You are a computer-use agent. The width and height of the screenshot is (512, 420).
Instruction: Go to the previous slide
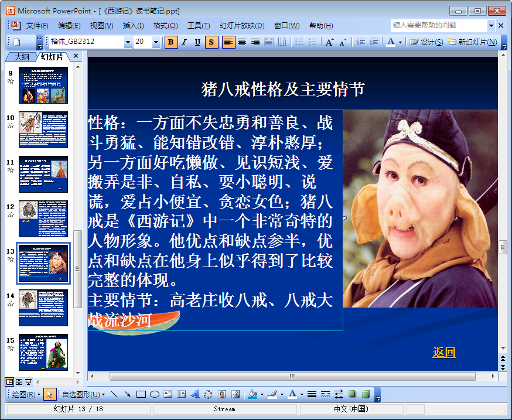[x=503, y=358]
